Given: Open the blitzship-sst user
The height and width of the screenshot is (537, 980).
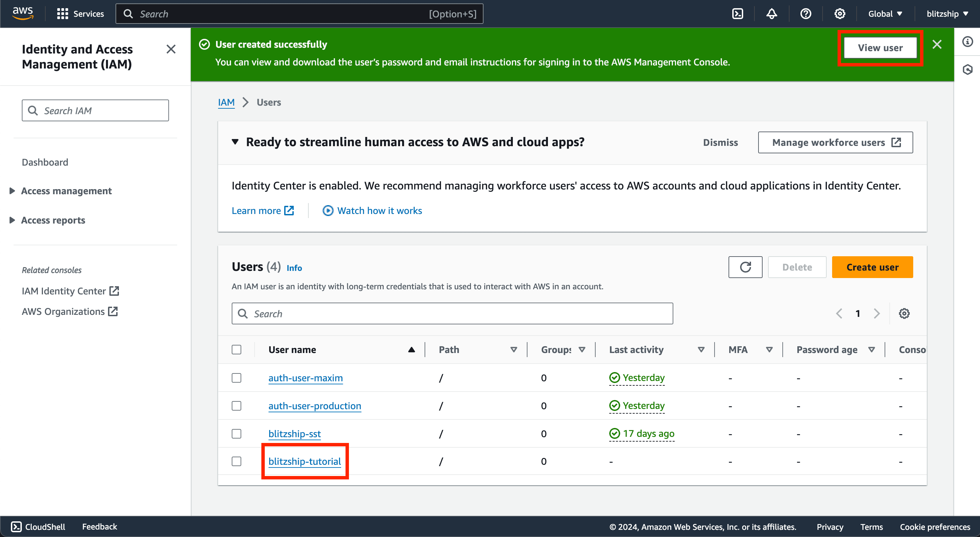Looking at the screenshot, I should (x=294, y=433).
